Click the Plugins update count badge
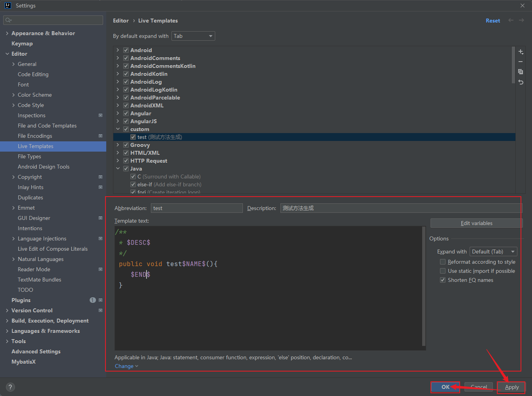Viewport: 532px width, 396px height. (93, 300)
